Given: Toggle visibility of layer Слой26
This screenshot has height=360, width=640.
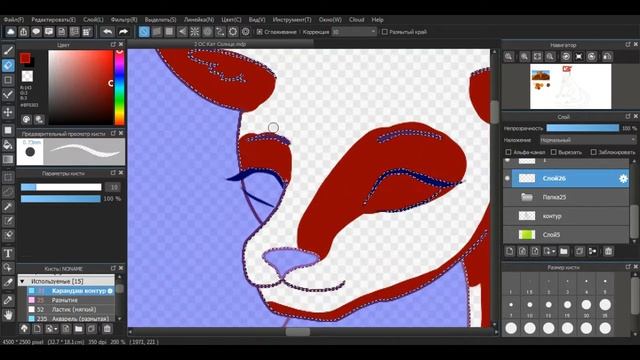Looking at the screenshot, I should tap(507, 178).
